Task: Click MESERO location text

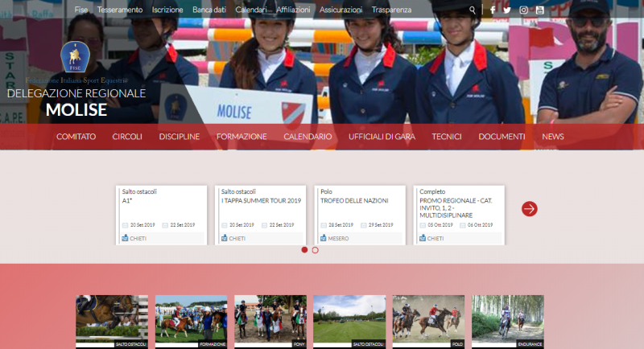Action: (338, 238)
